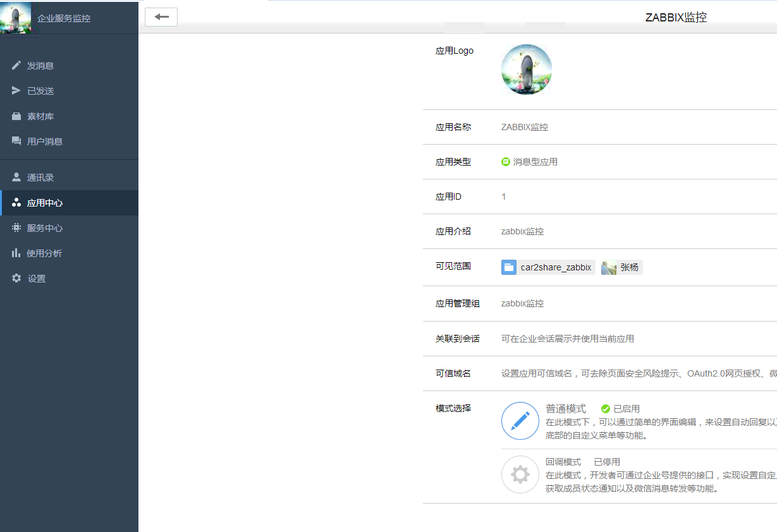Click the bar chart icon for 使用分析

[x=16, y=253]
